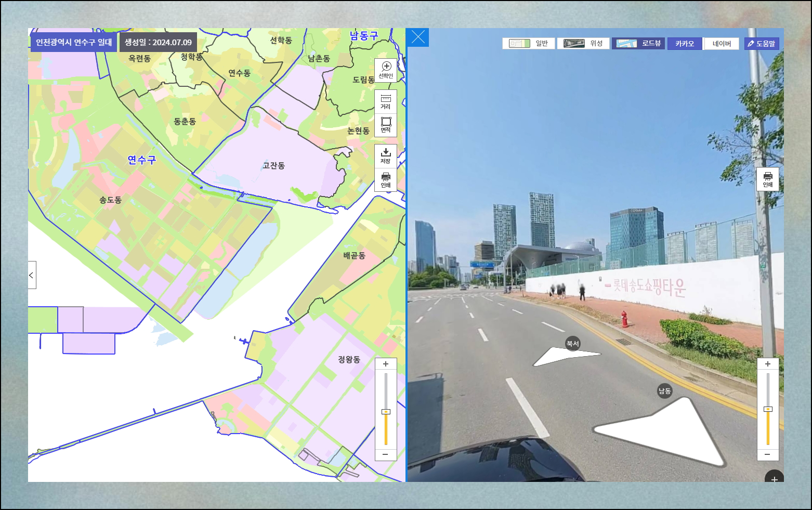Click the 고잔동 label on map

[x=273, y=165]
